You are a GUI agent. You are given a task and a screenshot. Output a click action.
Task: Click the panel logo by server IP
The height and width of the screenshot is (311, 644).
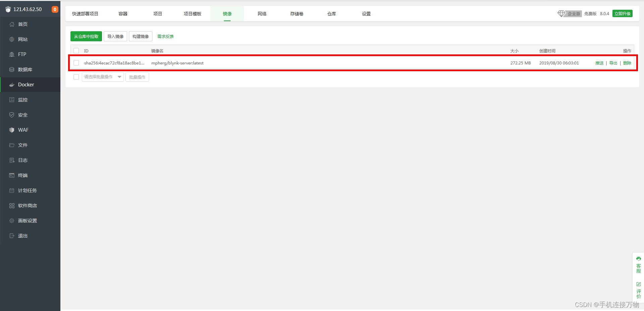(8, 9)
